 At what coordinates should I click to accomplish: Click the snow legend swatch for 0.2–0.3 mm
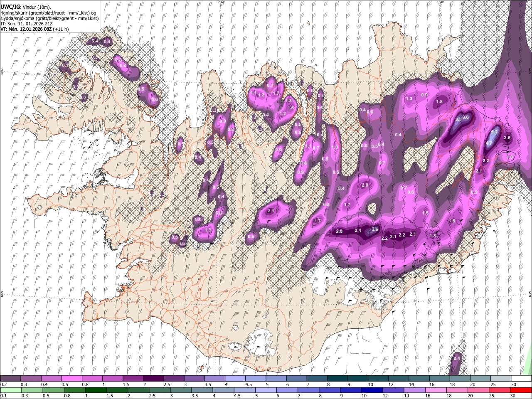tap(10, 379)
